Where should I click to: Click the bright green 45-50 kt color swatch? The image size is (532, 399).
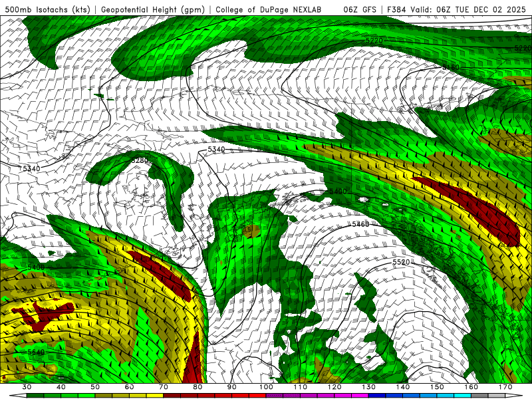[86, 396]
